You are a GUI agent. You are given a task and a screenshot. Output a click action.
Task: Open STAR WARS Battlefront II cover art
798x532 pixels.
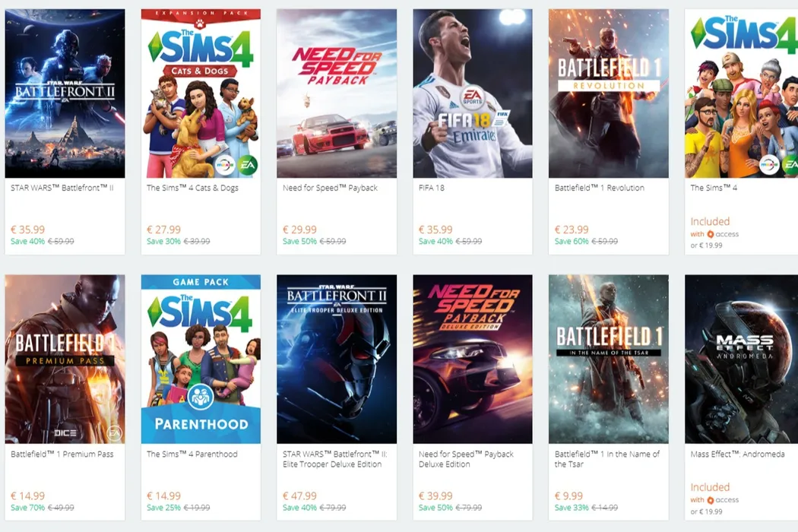click(65, 93)
